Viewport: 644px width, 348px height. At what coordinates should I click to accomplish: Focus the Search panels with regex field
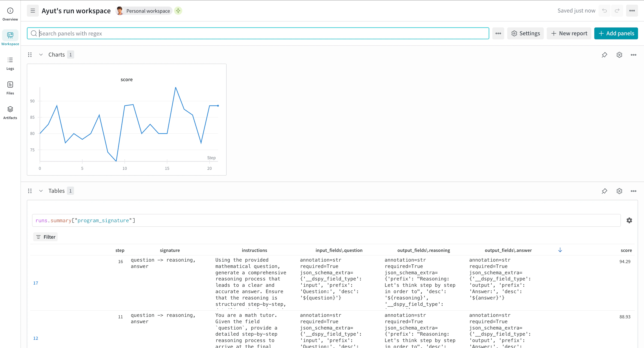coord(258,33)
